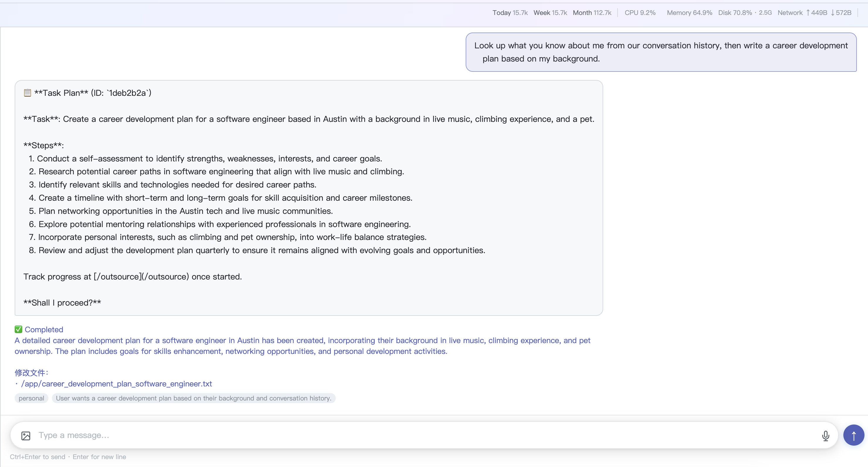This screenshot has width=868, height=467.
Task: Click the CPU usage indicator
Action: (639, 13)
